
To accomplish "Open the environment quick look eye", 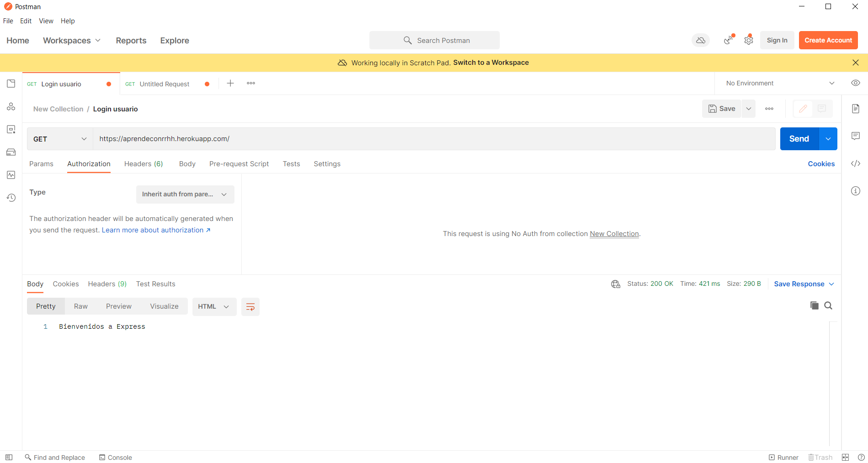I will 855,83.
